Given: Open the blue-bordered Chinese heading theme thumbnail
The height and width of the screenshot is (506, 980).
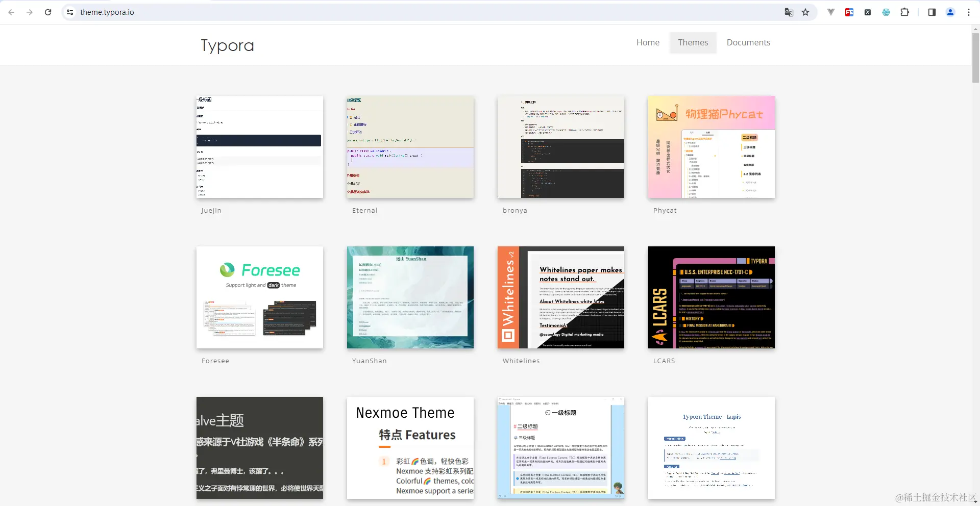Looking at the screenshot, I should point(561,448).
